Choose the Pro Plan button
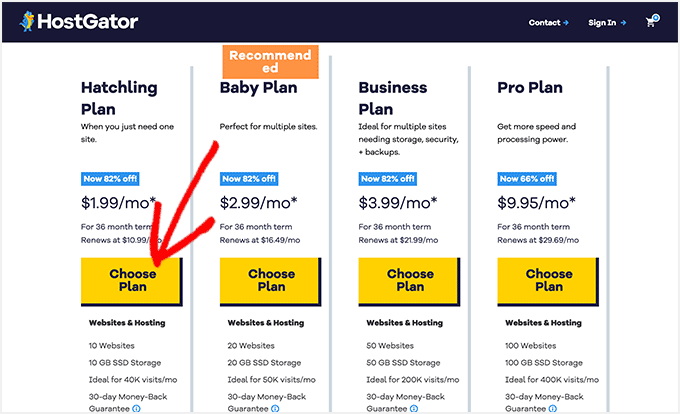The image size is (680, 414). [549, 280]
